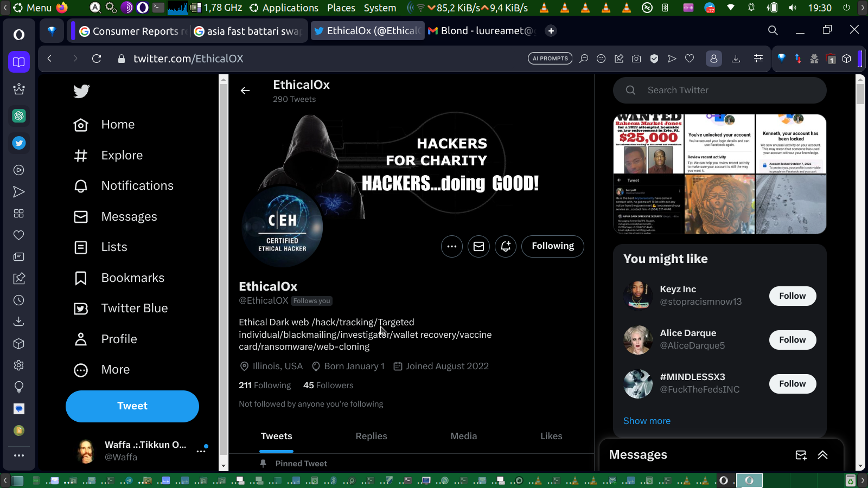Viewport: 868px width, 488px height.
Task: Open ChatGPT in Opera sidebar
Action: point(19,115)
